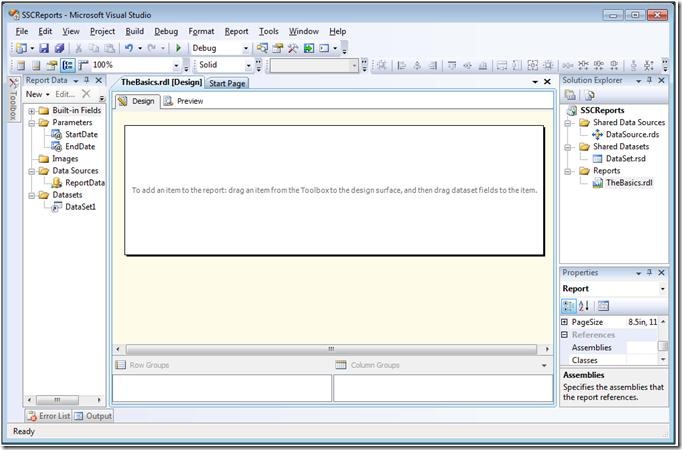Select DataSet.rsd in Solution Explorer
The height and width of the screenshot is (450, 682).
click(619, 159)
